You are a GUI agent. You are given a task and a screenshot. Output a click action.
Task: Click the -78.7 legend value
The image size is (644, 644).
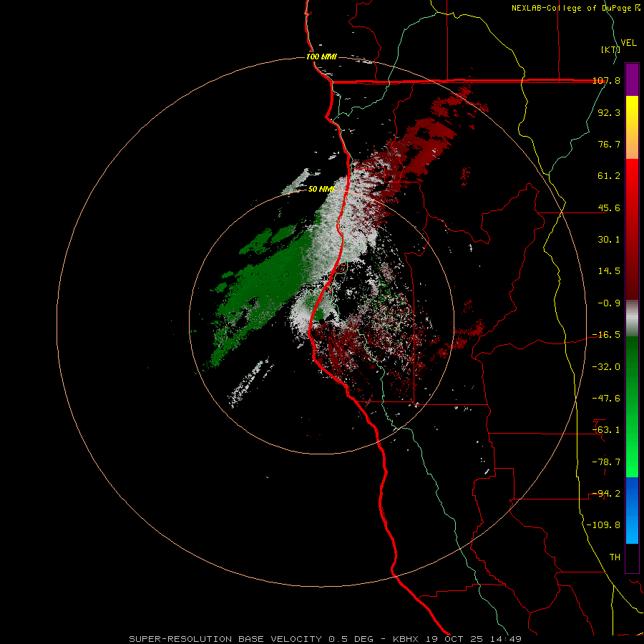[x=606, y=462]
